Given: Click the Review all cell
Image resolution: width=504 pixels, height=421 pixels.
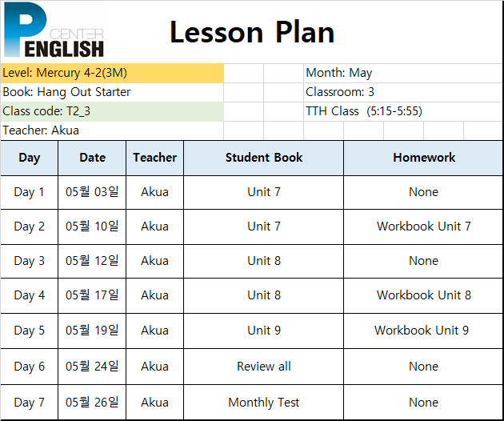Looking at the screenshot, I should [263, 367].
